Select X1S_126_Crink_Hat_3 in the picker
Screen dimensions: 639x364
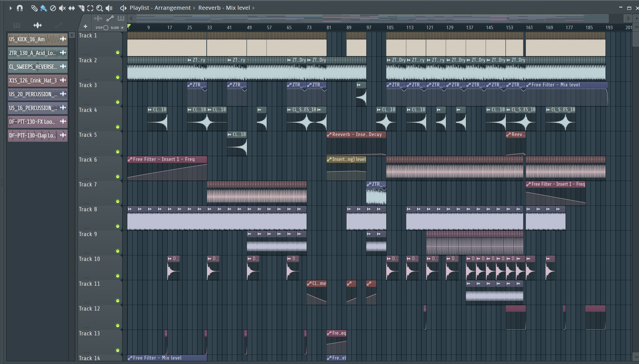[x=37, y=80]
